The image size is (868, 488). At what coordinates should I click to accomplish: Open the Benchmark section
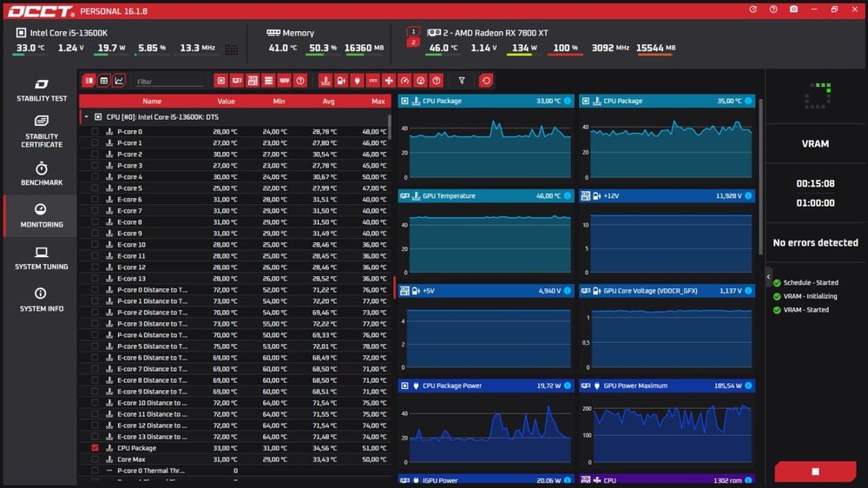[42, 174]
